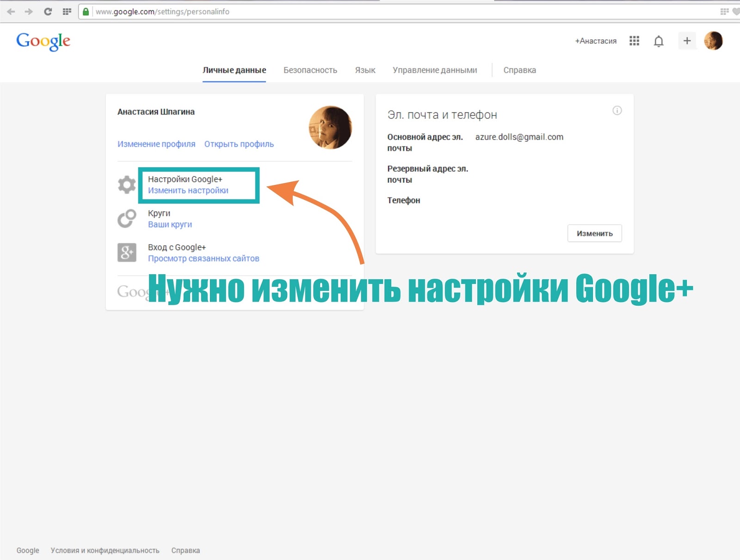Click the plus share button
740x560 pixels.
coord(687,41)
